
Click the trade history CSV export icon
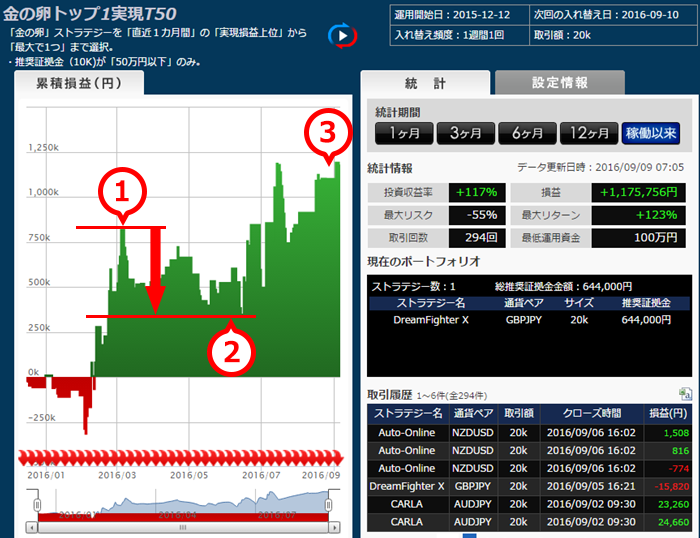(685, 395)
